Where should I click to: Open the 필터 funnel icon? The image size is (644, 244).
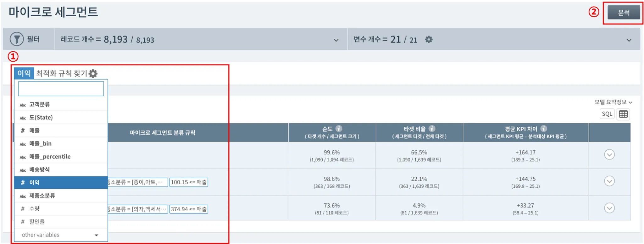pyautogui.click(x=17, y=39)
